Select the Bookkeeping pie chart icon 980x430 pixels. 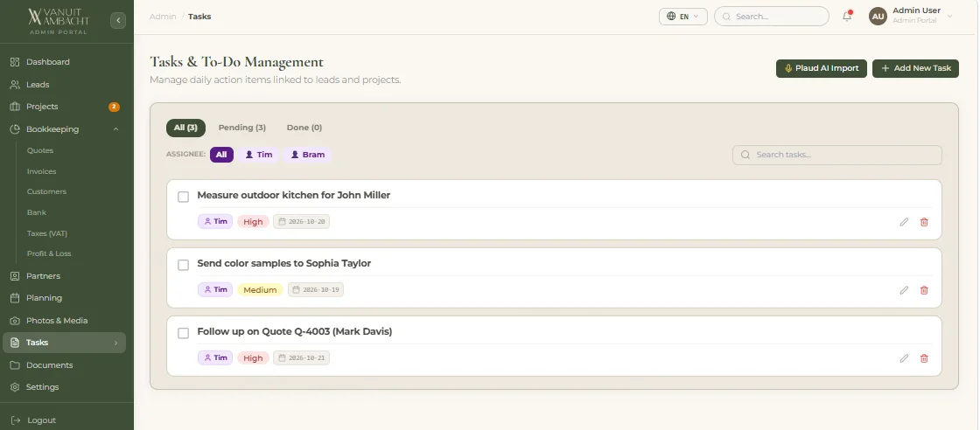(15, 129)
